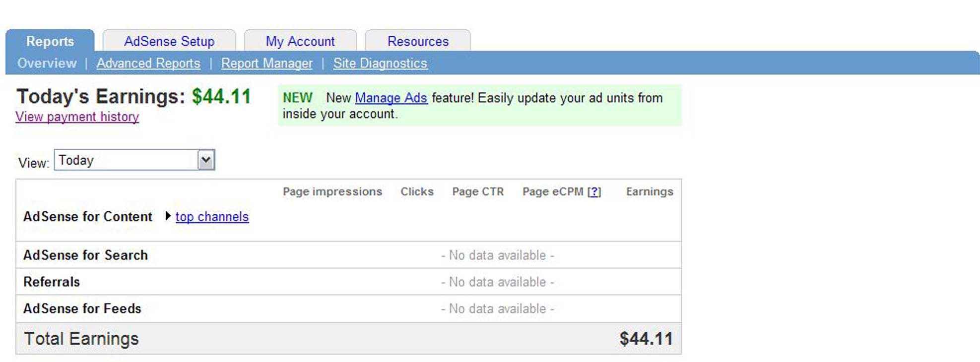Select the Overview sub-navigation item
Viewport: 980px width, 362px height.
pos(47,63)
